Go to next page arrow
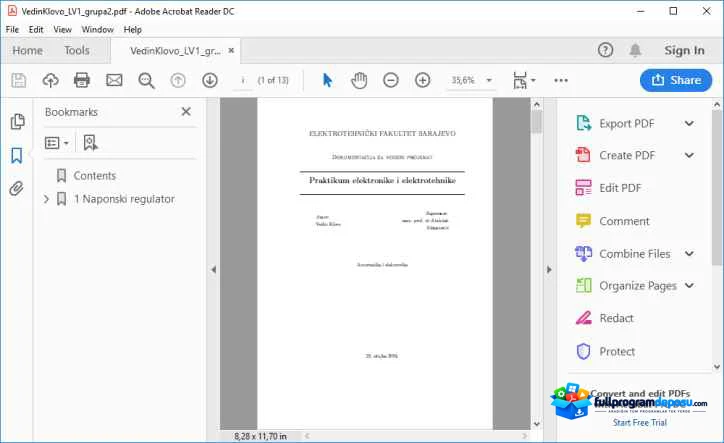The image size is (724, 443). point(210,80)
